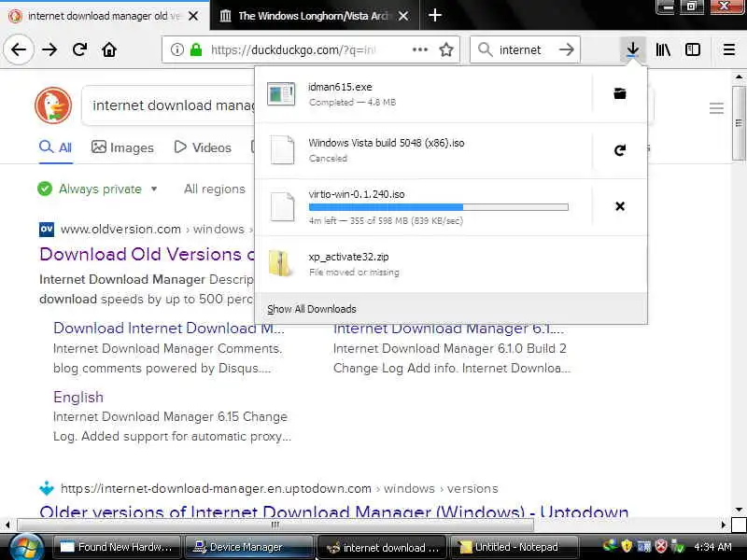The width and height of the screenshot is (747, 560).
Task: Click the green secure connection padlock
Action: click(196, 49)
